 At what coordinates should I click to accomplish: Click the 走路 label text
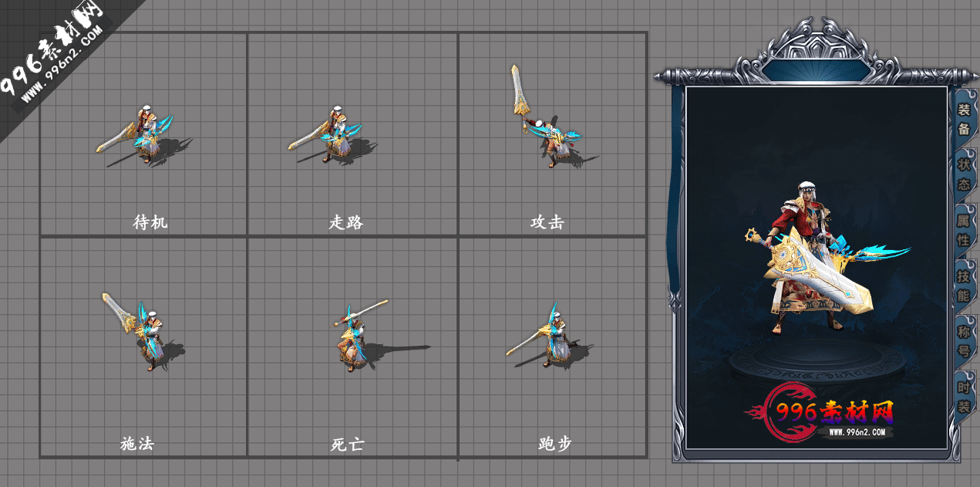coord(346,222)
